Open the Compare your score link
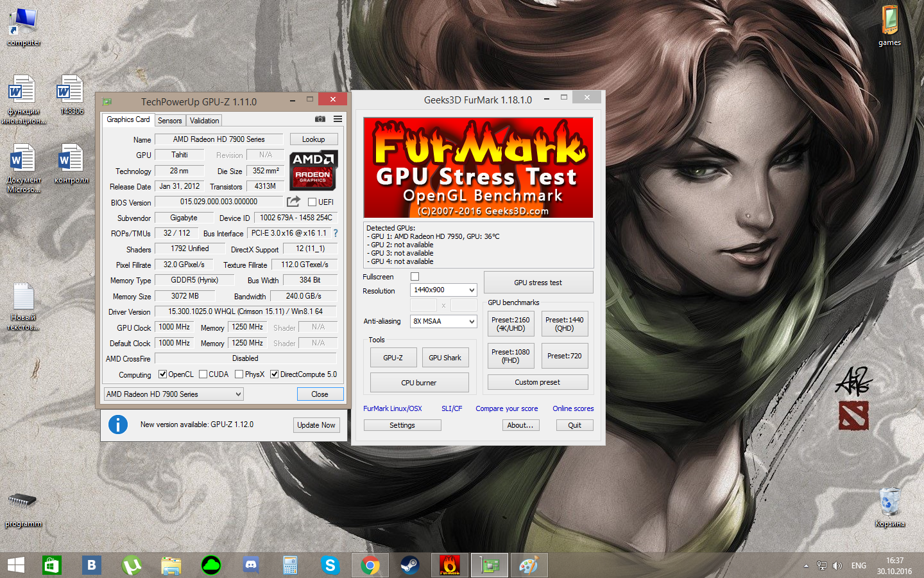Viewport: 924px width, 578px height. (x=506, y=408)
